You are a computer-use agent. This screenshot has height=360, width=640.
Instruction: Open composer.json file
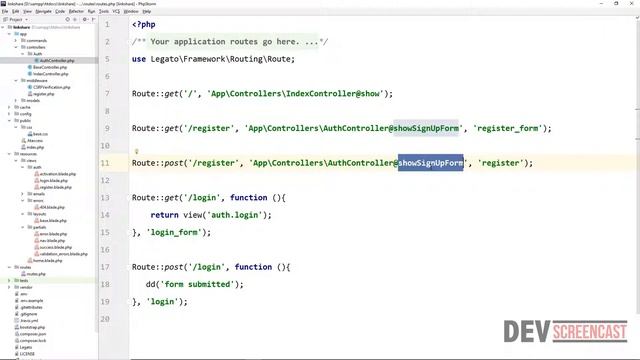30,334
